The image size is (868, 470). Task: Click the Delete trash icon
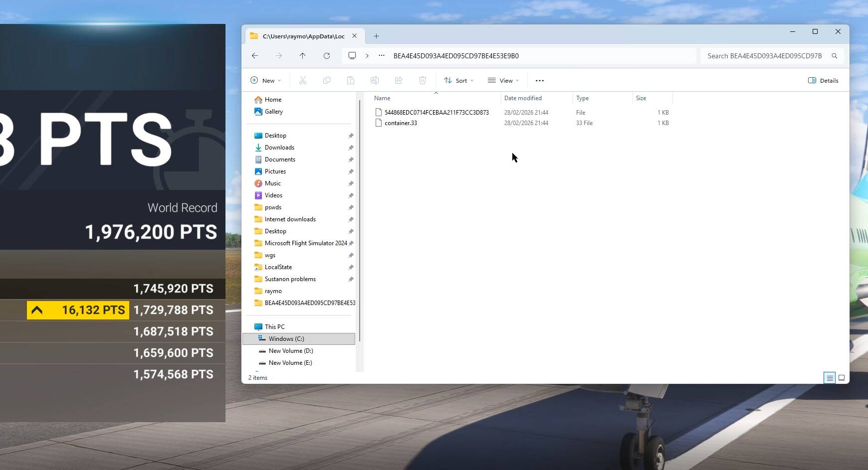[x=423, y=80]
